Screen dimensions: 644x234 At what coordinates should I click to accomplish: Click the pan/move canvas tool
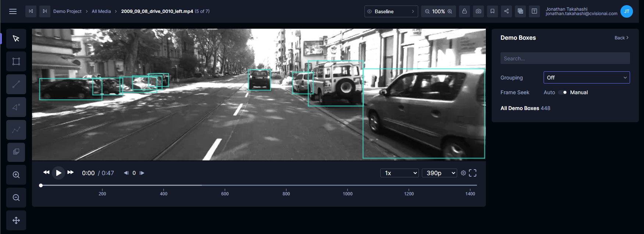pos(16,220)
